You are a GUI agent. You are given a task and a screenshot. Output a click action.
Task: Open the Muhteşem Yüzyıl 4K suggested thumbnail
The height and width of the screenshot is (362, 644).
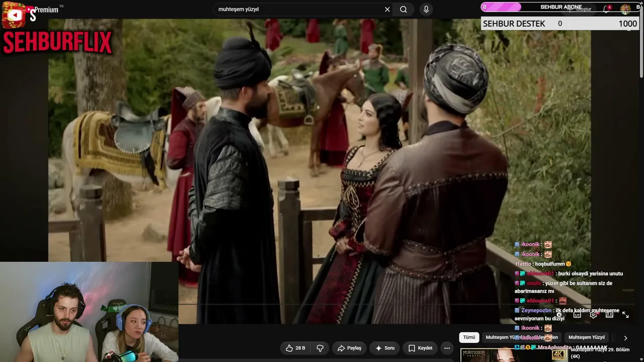514,355
